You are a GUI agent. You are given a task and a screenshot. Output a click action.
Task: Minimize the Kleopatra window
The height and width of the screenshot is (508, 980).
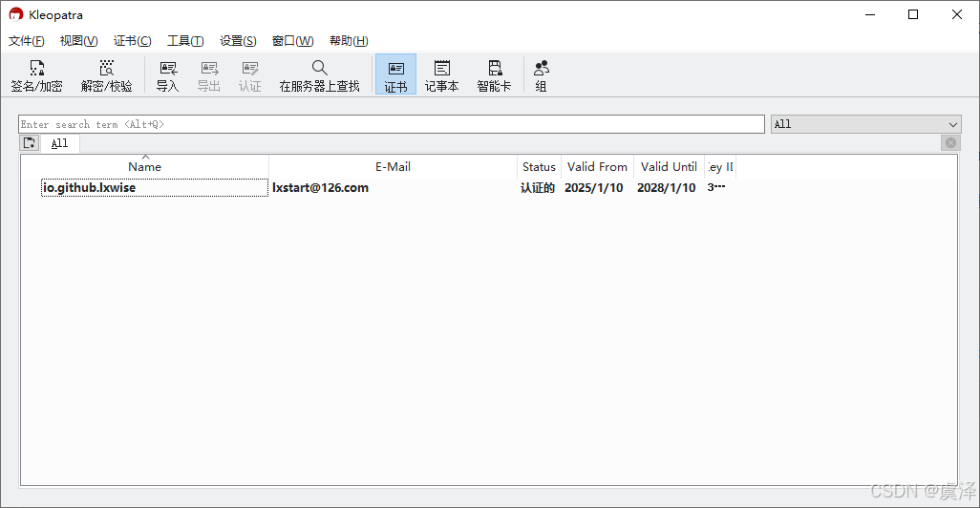pos(870,14)
